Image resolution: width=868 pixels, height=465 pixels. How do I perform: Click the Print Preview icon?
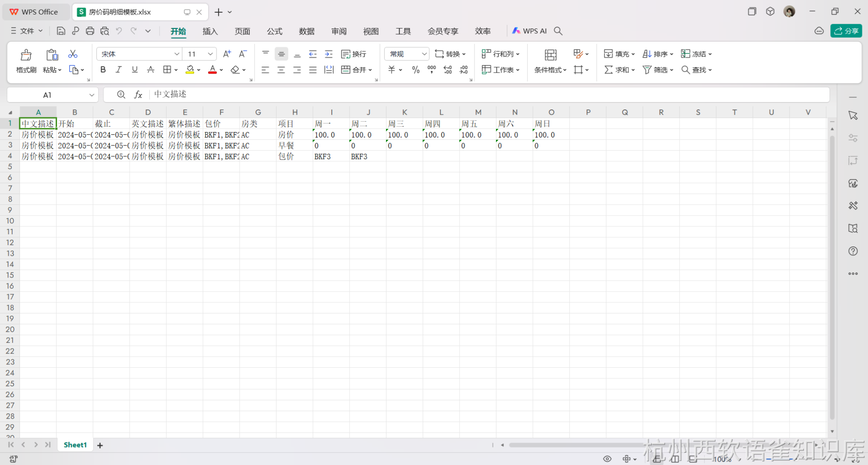coord(104,31)
